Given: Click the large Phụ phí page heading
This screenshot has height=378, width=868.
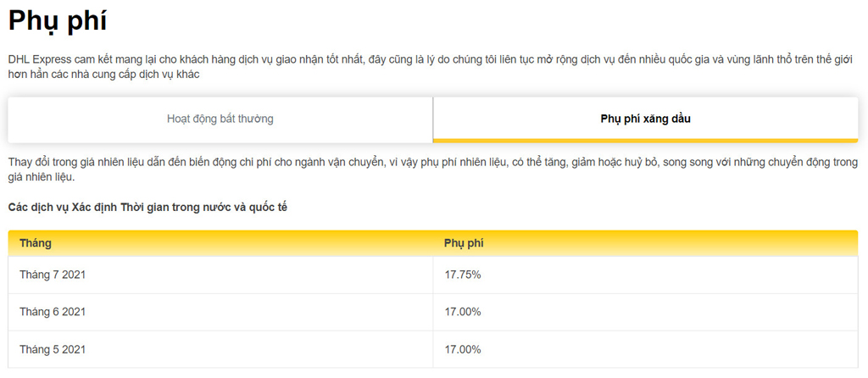Looking at the screenshot, I should (58, 19).
